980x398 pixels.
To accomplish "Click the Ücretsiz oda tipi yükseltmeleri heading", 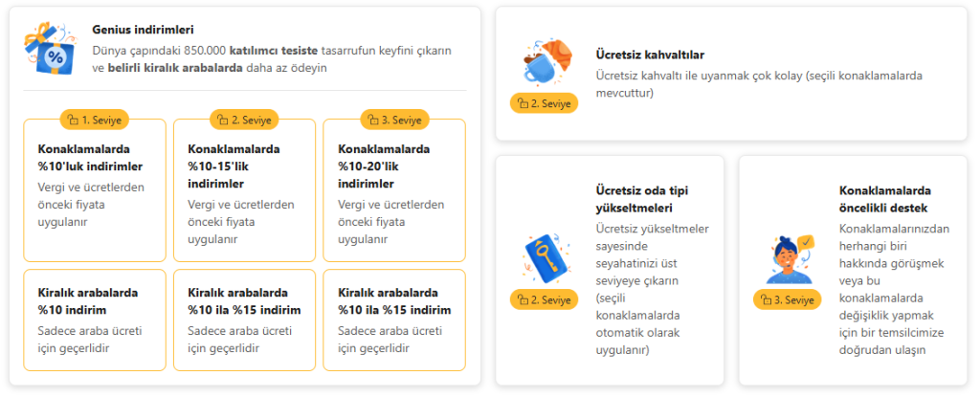I will [642, 199].
